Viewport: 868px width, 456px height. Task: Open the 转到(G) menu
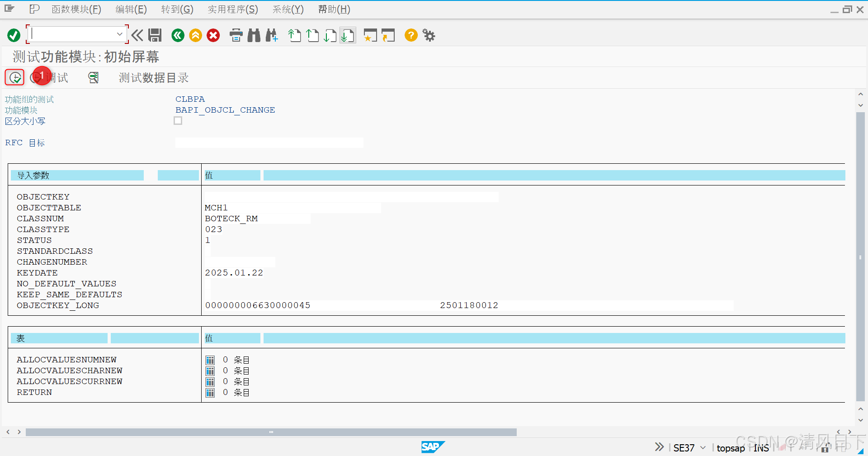[177, 9]
